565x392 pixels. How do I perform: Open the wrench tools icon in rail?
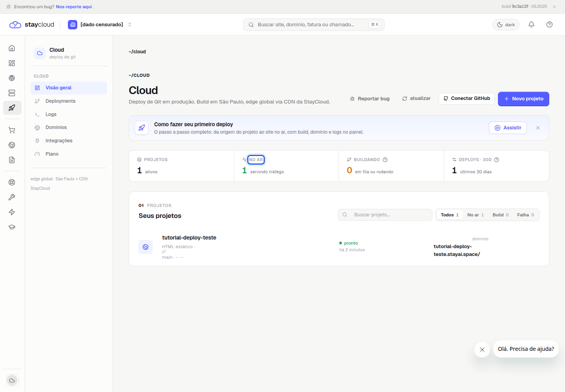pyautogui.click(x=12, y=197)
